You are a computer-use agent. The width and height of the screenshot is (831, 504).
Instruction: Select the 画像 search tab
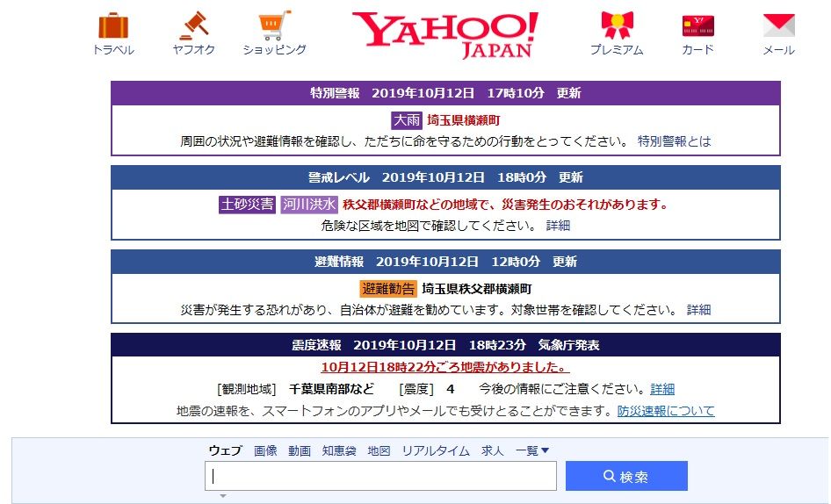point(265,451)
